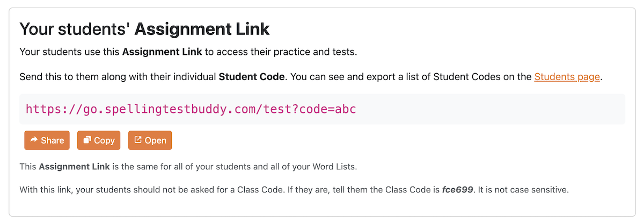This screenshot has height=222, width=644.
Task: Click the external-link icon on Open
Action: coord(137,140)
